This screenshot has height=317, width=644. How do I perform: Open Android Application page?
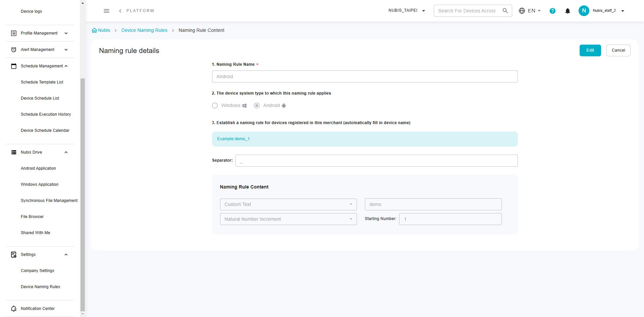[38, 168]
